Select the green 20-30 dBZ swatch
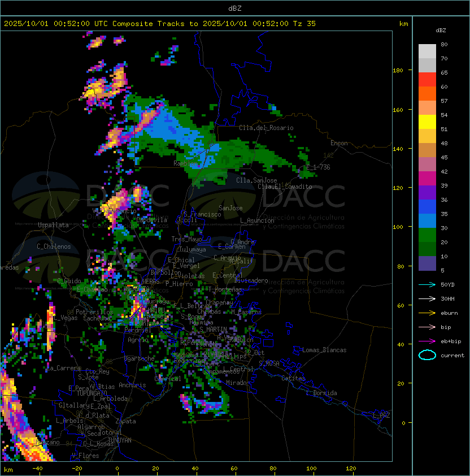470x476 pixels. [427, 235]
